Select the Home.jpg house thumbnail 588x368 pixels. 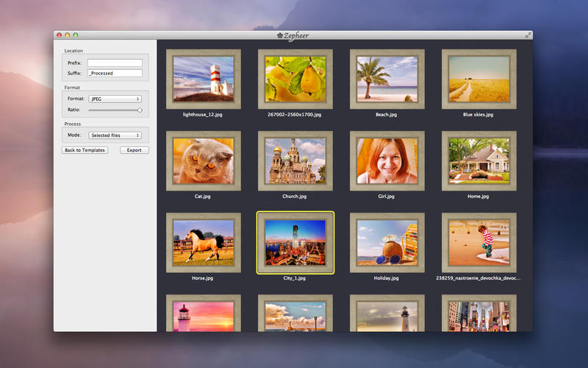479,160
